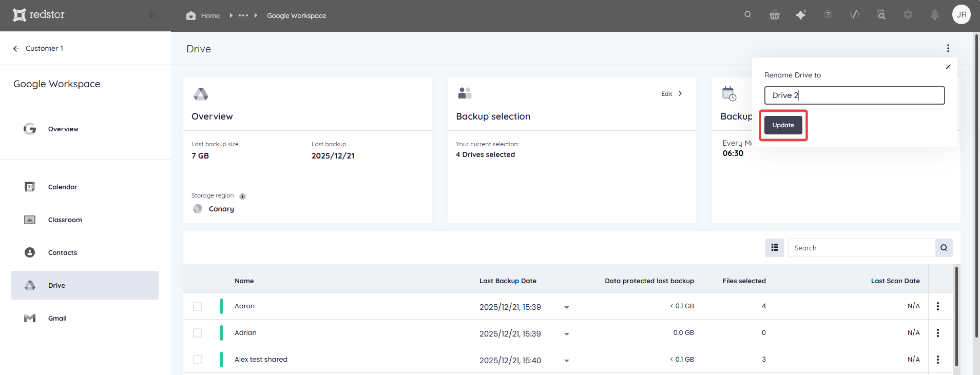Click the Redstor logo

pos(39,15)
